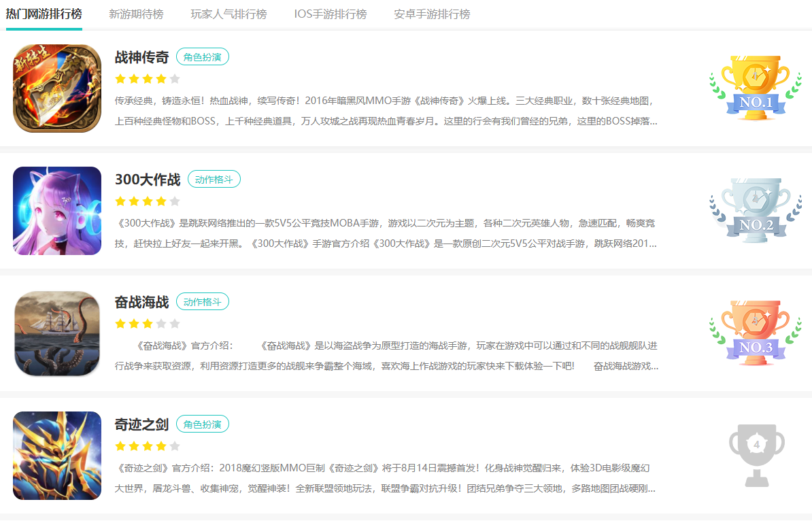Open the IOS手游排行榜 tab

(x=331, y=14)
